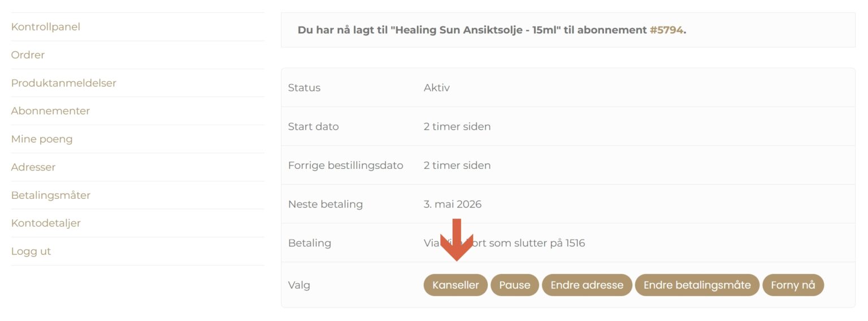Click the Endre betalingsmåte button
This screenshot has width=868, height=321.
[x=697, y=285]
